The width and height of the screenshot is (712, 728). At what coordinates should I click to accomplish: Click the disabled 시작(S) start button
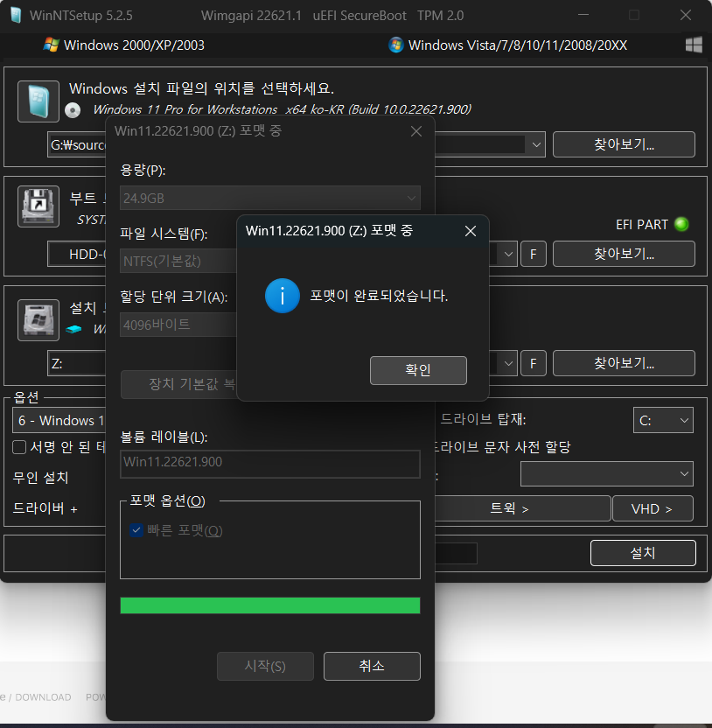pyautogui.click(x=265, y=666)
